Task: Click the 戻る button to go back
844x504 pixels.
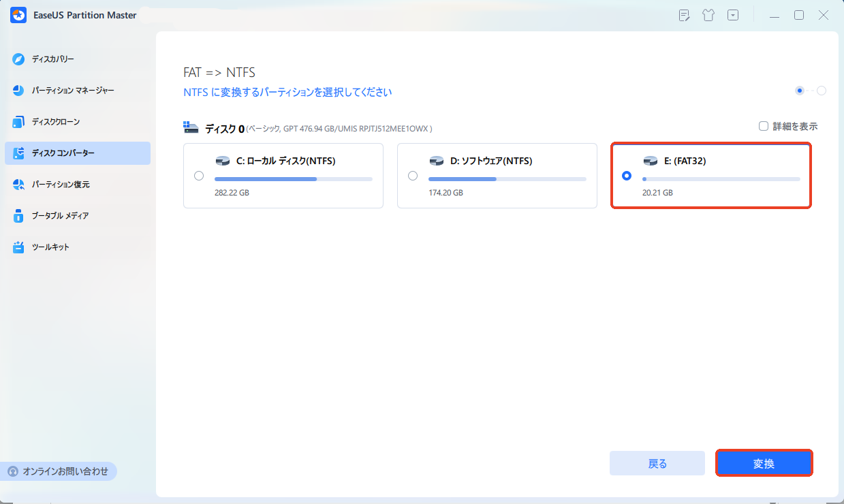Action: coord(657,462)
